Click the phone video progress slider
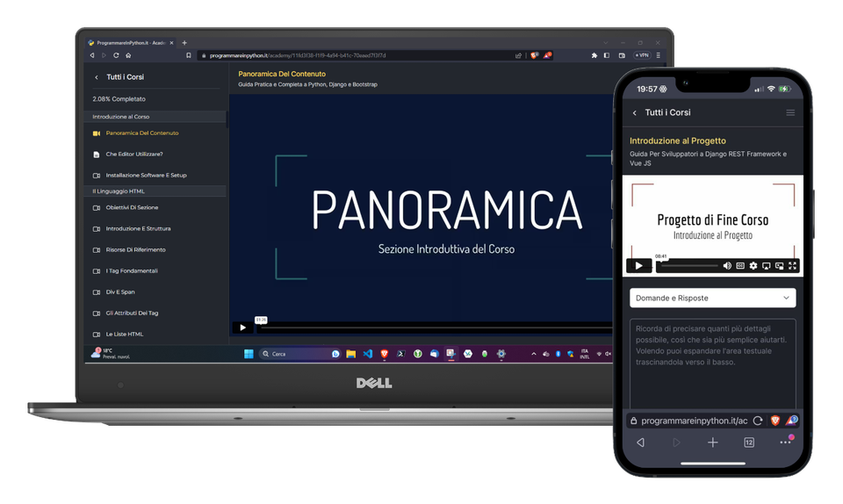843x504 pixels. coord(689,265)
